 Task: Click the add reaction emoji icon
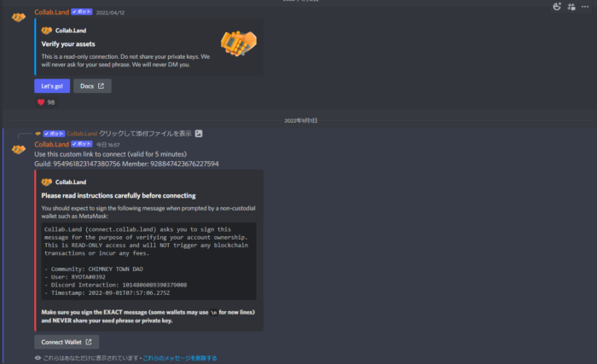click(x=557, y=7)
